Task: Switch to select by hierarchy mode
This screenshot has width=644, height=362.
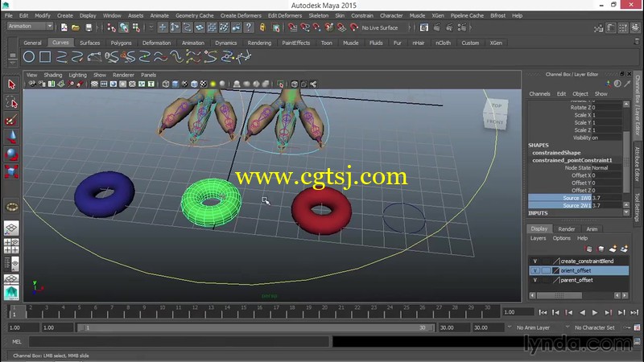Action: [111, 27]
